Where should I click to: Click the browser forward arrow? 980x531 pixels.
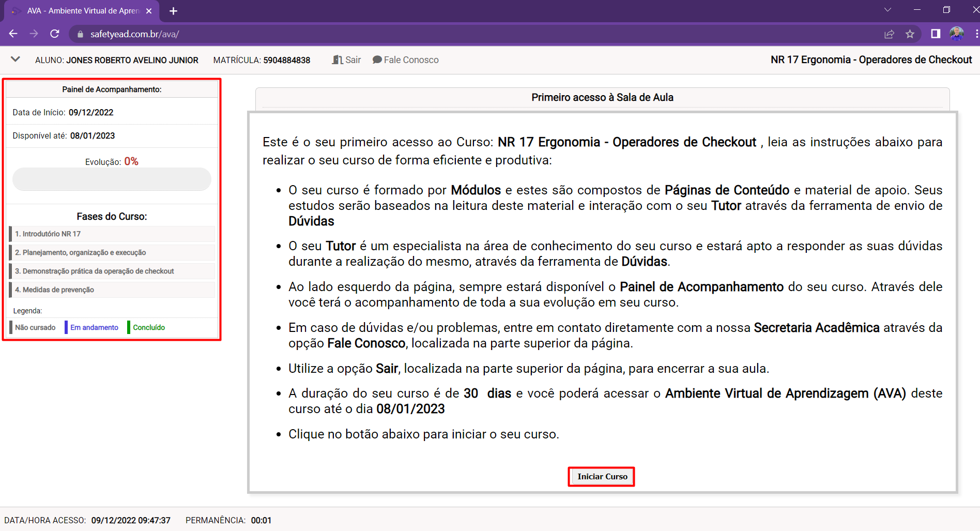(x=34, y=34)
